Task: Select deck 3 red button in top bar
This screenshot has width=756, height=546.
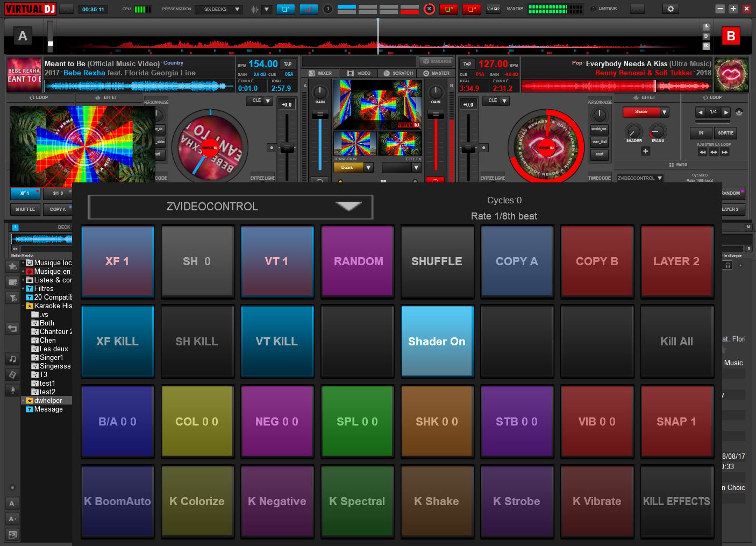Action: (448, 9)
